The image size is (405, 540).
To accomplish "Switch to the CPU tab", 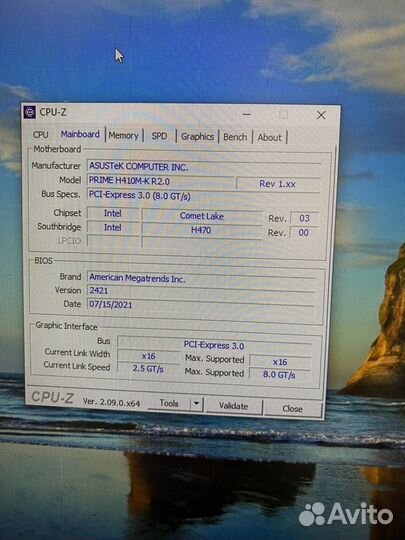I will pos(40,135).
